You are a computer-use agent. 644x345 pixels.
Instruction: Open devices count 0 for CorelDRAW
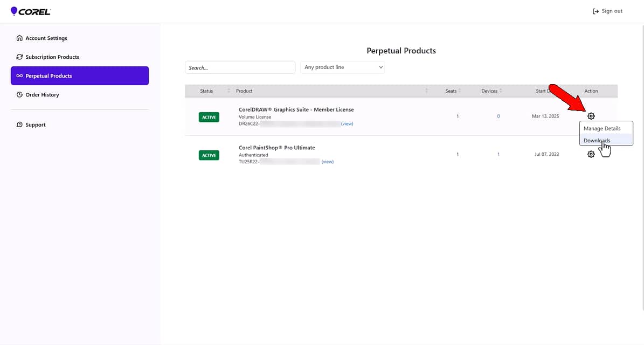tap(498, 116)
